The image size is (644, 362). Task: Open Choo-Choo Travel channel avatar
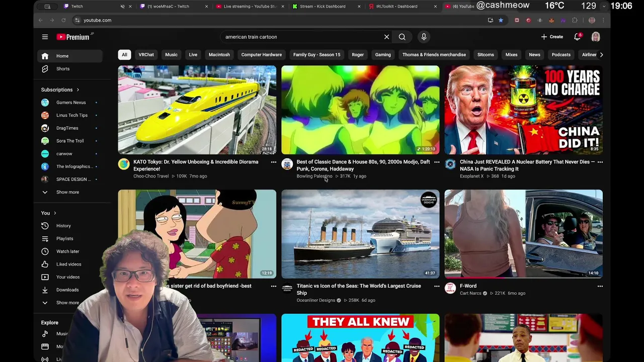point(124,164)
